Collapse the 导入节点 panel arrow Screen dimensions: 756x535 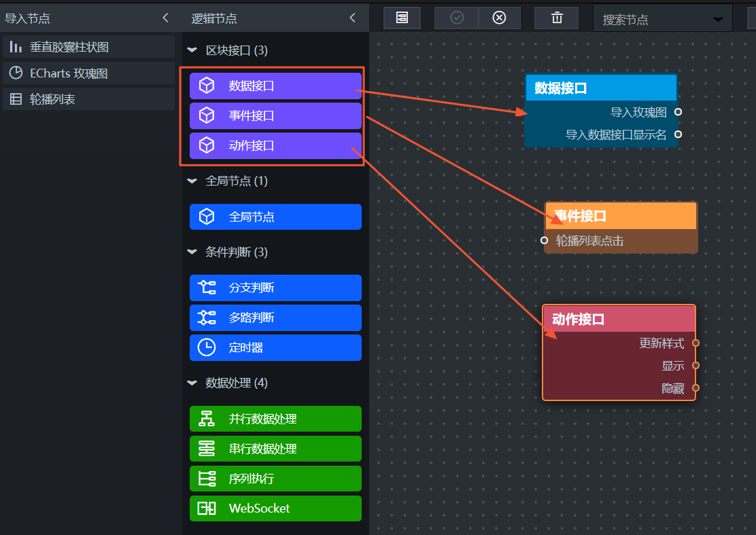click(x=165, y=18)
